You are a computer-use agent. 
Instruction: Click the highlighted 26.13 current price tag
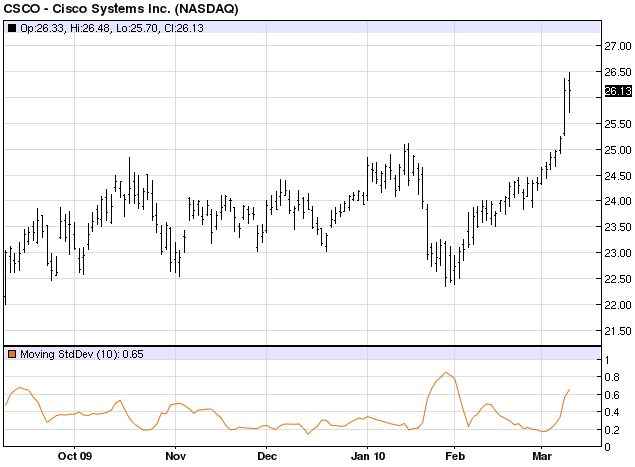(x=618, y=91)
